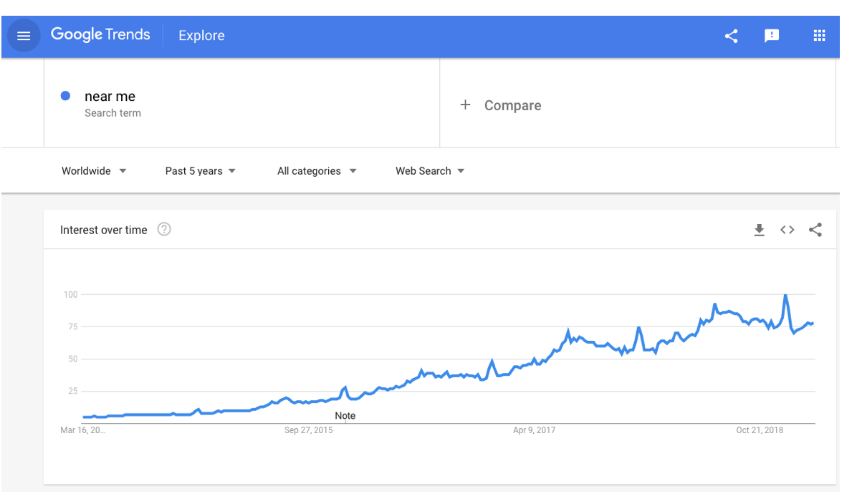
Task: Send feedback using the feedback icon
Action: click(x=772, y=35)
